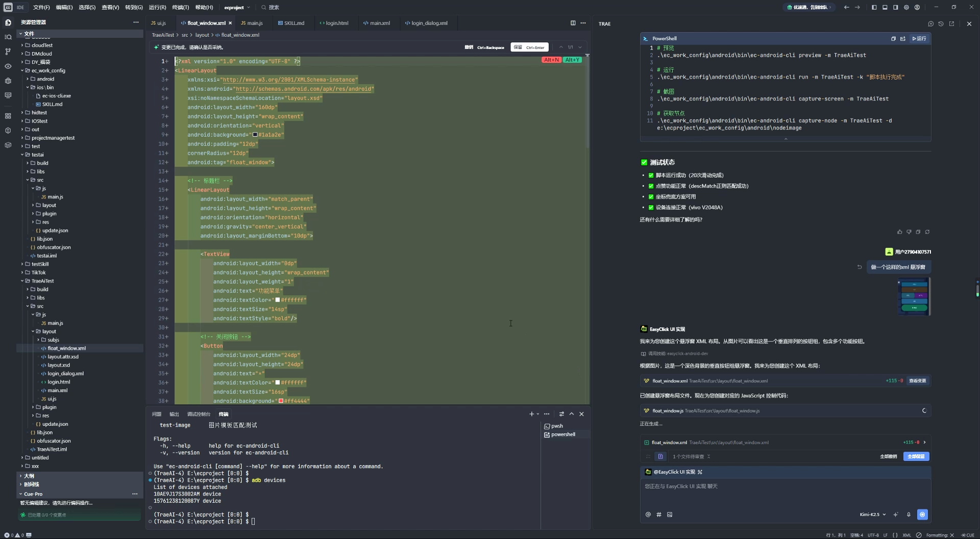The height and width of the screenshot is (539, 980).
Task: Toggle the #1a1a2e background color swatch
Action: pyautogui.click(x=255, y=135)
